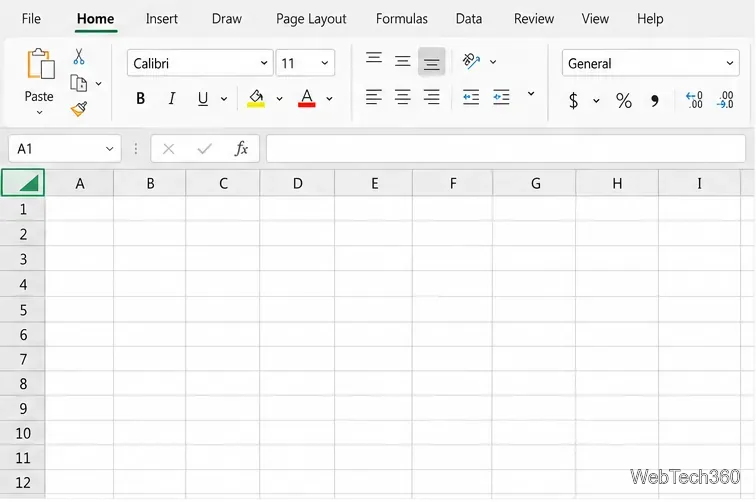Set Top Align for cells
Screen dimensions: 756x502
[x=374, y=60]
